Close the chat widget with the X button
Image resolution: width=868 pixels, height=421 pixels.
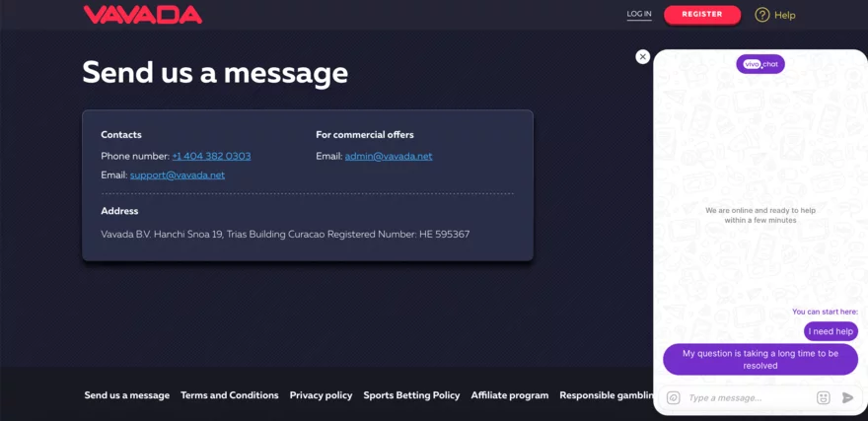pos(643,57)
